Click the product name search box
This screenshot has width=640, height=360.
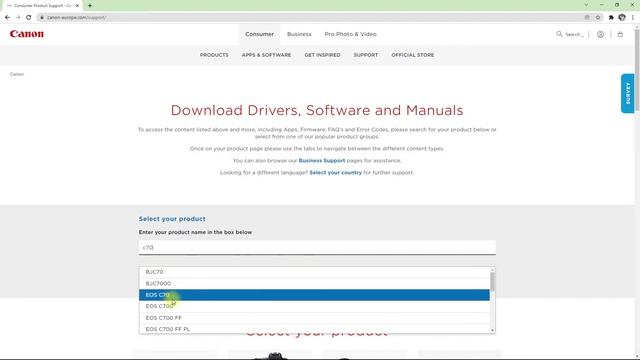click(x=317, y=247)
